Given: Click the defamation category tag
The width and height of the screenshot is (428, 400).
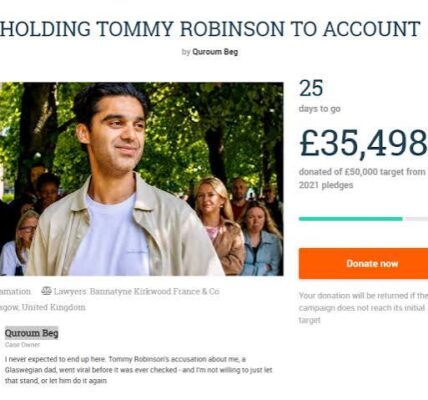Looking at the screenshot, I should coord(15,292).
